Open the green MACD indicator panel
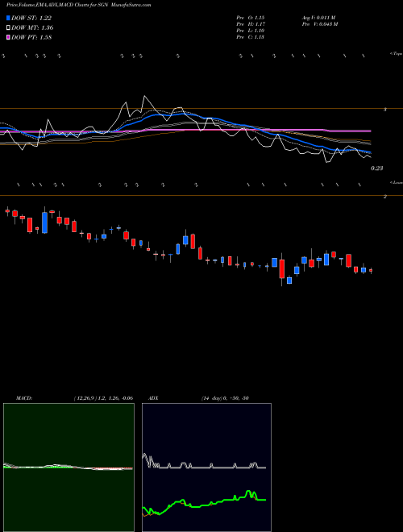 click(69, 468)
